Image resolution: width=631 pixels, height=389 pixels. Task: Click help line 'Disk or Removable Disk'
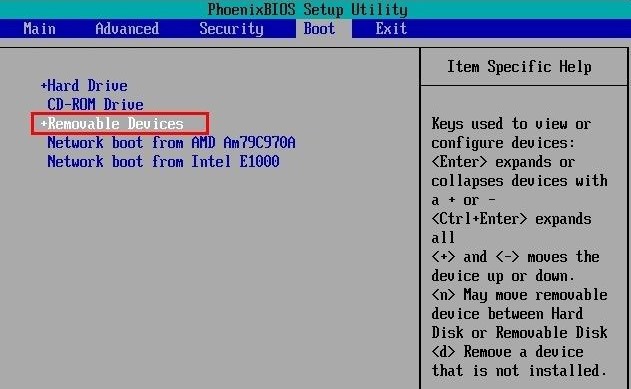(520, 332)
